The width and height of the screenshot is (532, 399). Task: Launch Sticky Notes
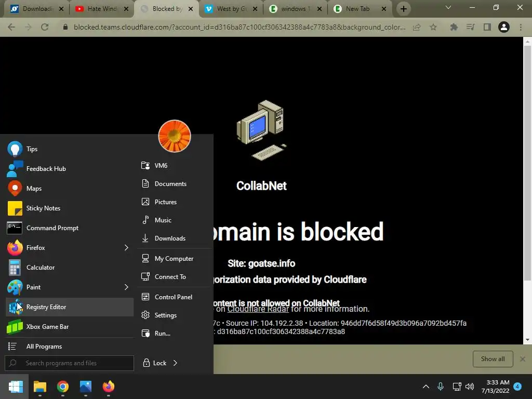[69, 208]
